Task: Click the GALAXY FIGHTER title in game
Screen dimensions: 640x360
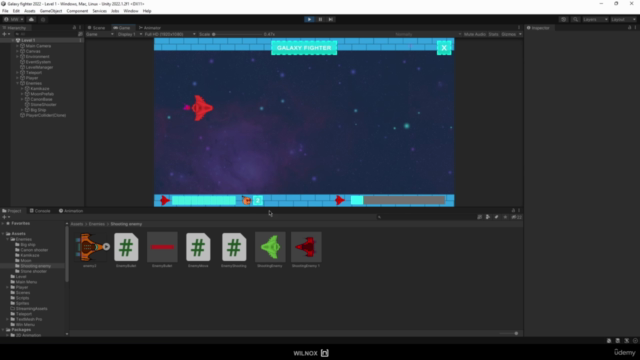Action: [x=304, y=48]
